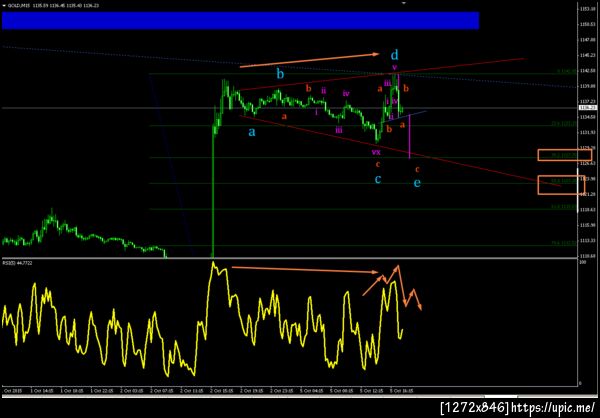Click time axis label 2 Oct 15:15
The image size is (600, 418).
223,391
